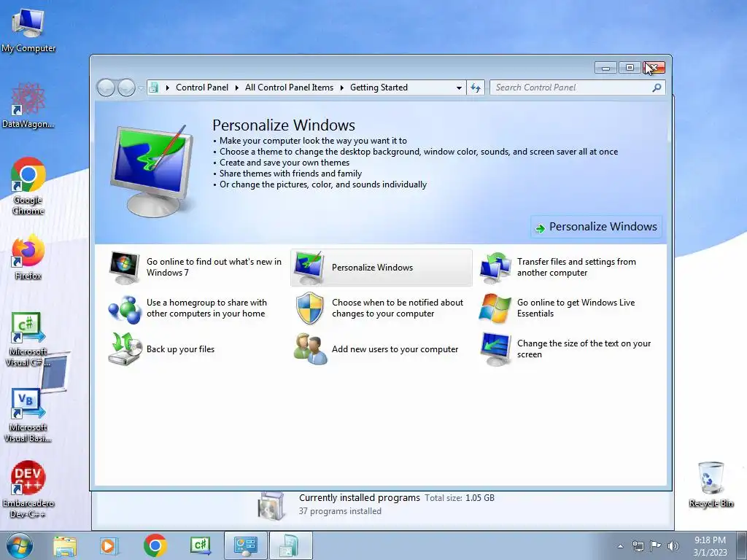Show hidden system tray icons
This screenshot has width=747, height=560.
(620, 546)
